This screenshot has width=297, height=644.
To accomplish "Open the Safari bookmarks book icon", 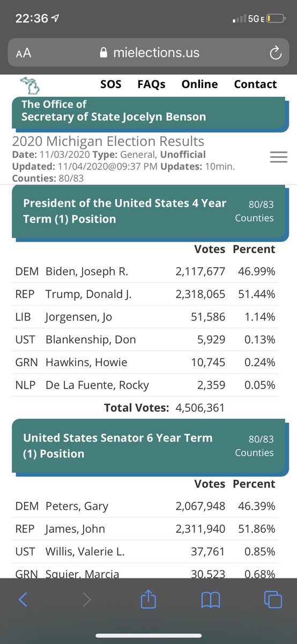I will coord(211,599).
